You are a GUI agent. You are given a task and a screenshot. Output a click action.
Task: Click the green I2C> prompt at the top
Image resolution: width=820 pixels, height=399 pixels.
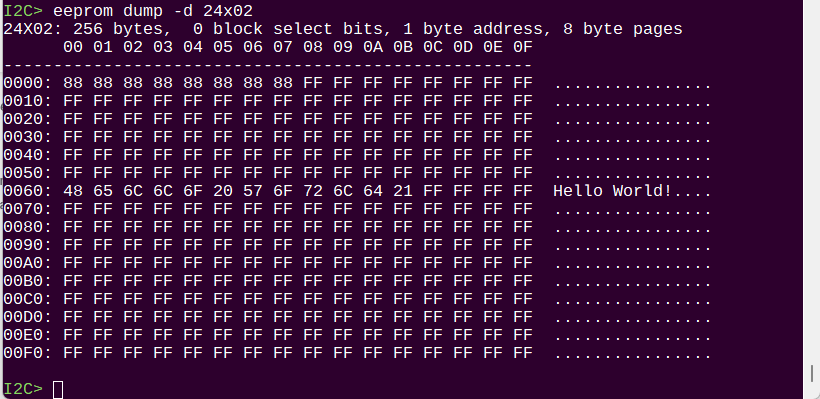click(x=23, y=10)
